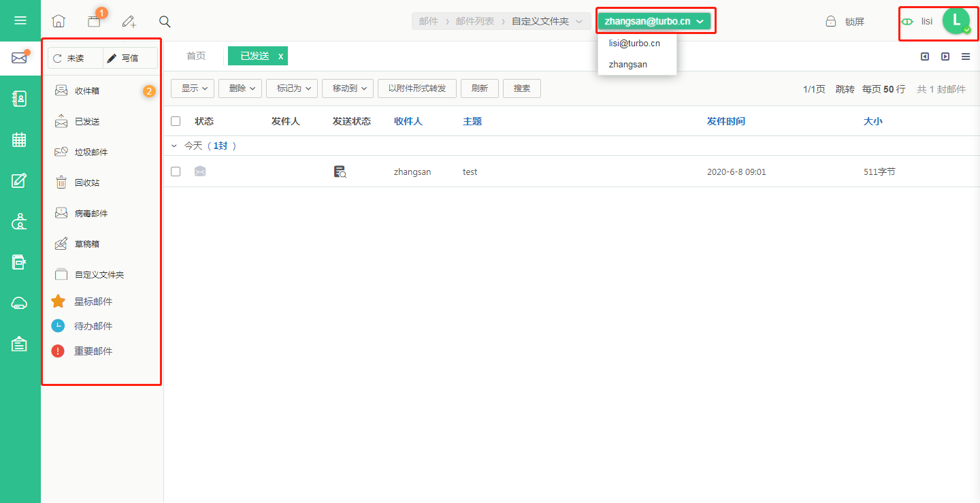Click the 每页 50 行 rows setting
This screenshot has height=503, width=980.
[x=884, y=89]
